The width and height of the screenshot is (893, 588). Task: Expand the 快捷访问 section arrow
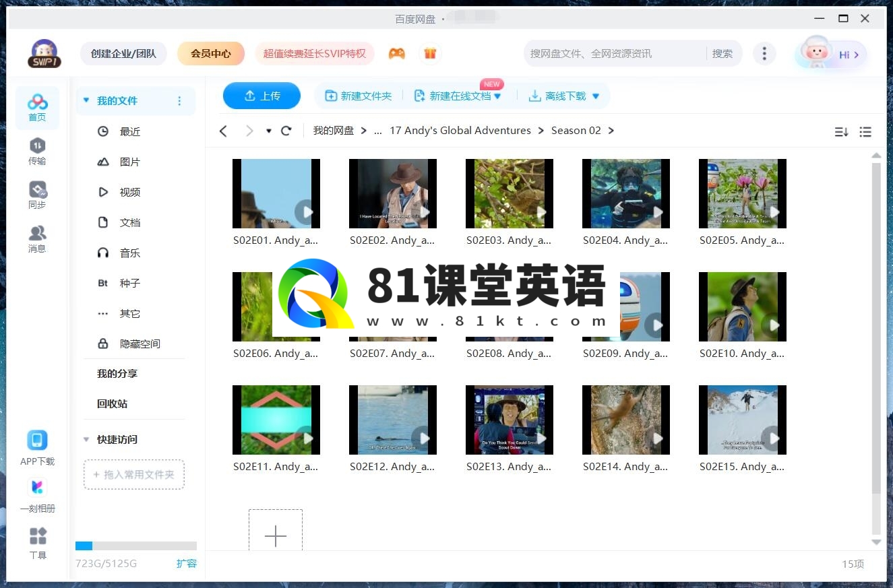pos(86,439)
